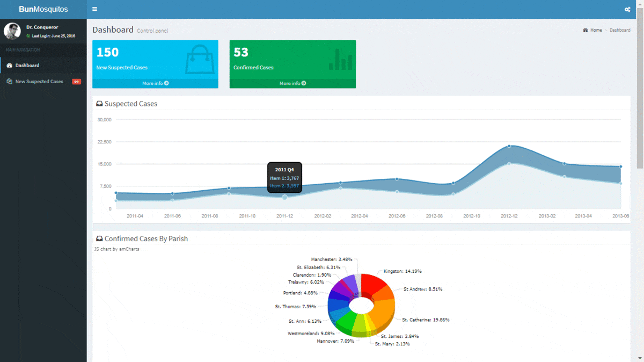Click the 53 count on green card
Viewport: 644px width, 362px height.
241,53
